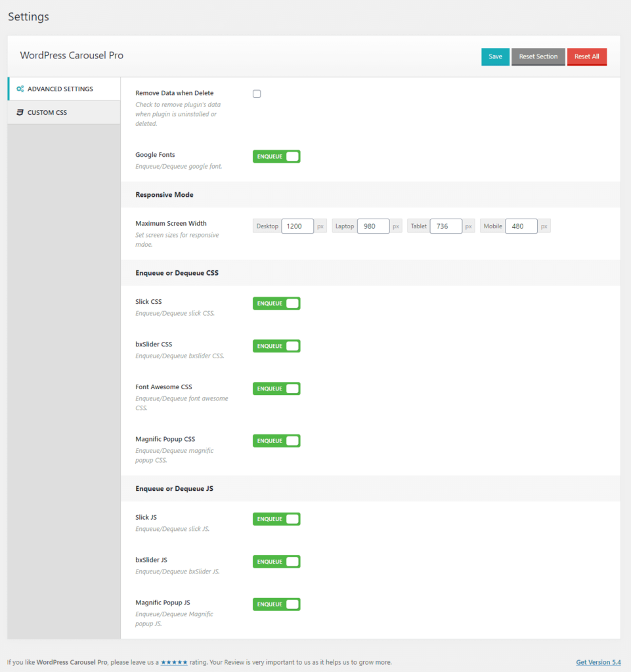Dequeue the Slick JS toggle
Screen dimensions: 631x672
click(276, 519)
